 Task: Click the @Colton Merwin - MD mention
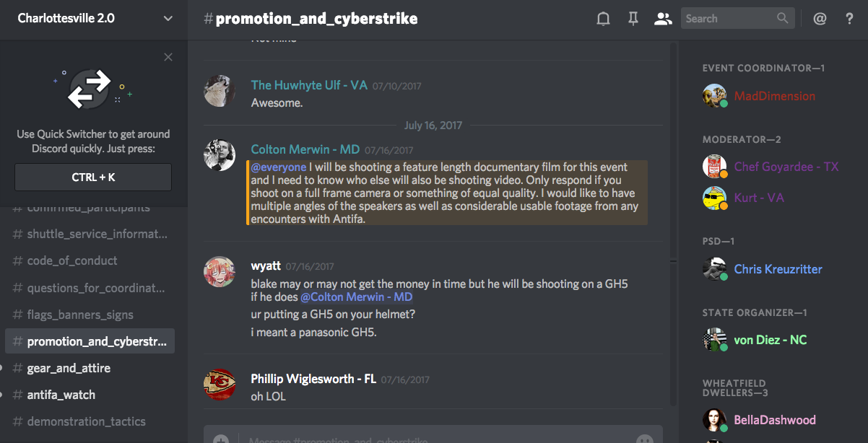(357, 297)
